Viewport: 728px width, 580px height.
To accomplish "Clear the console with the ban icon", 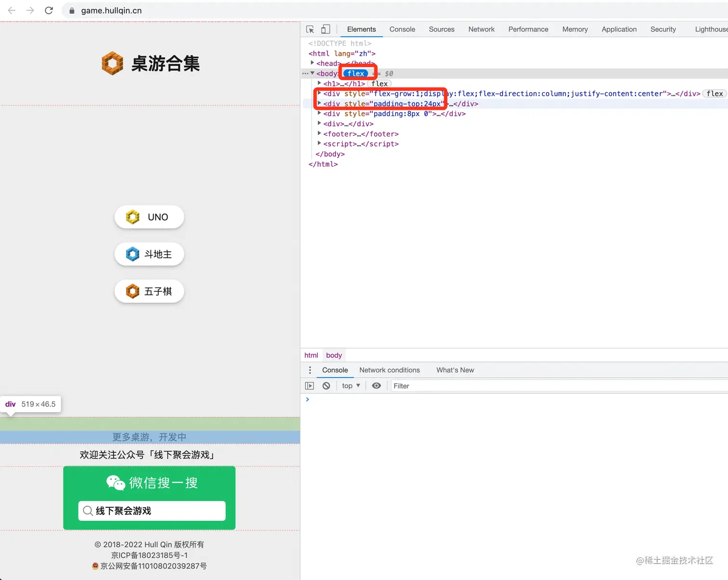I will point(326,386).
